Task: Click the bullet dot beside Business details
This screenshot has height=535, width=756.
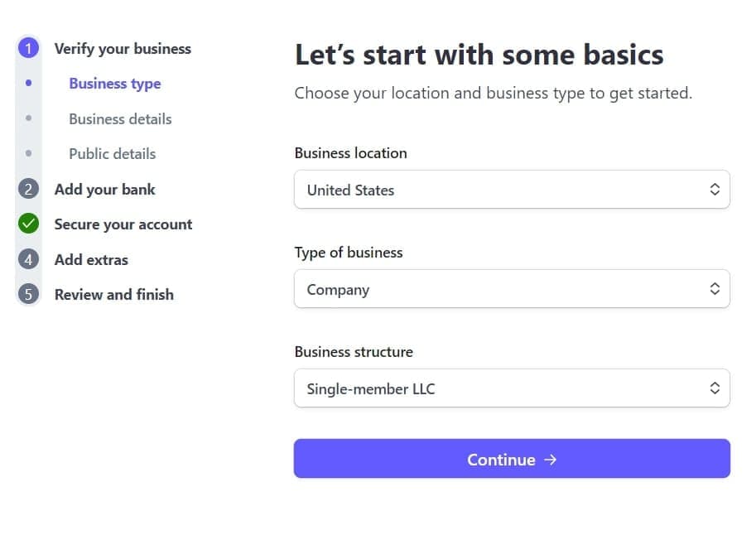Action: [28, 118]
